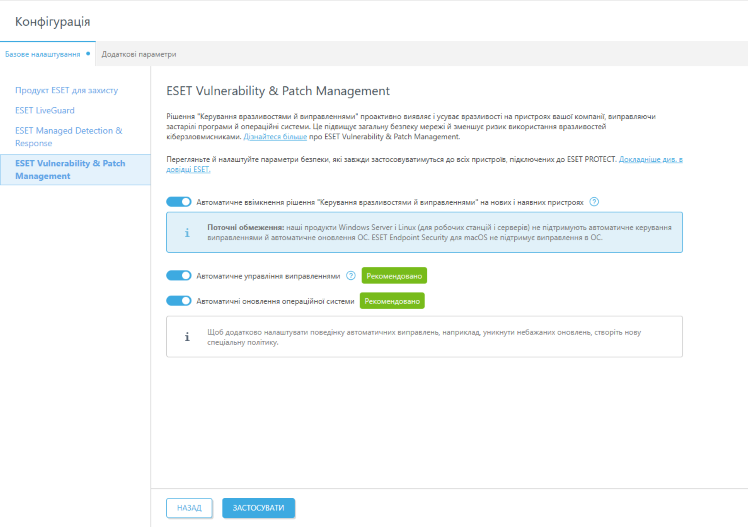Open the Докладніше див. в довідці ESET link
The width and height of the screenshot is (748, 527).
pos(651,159)
